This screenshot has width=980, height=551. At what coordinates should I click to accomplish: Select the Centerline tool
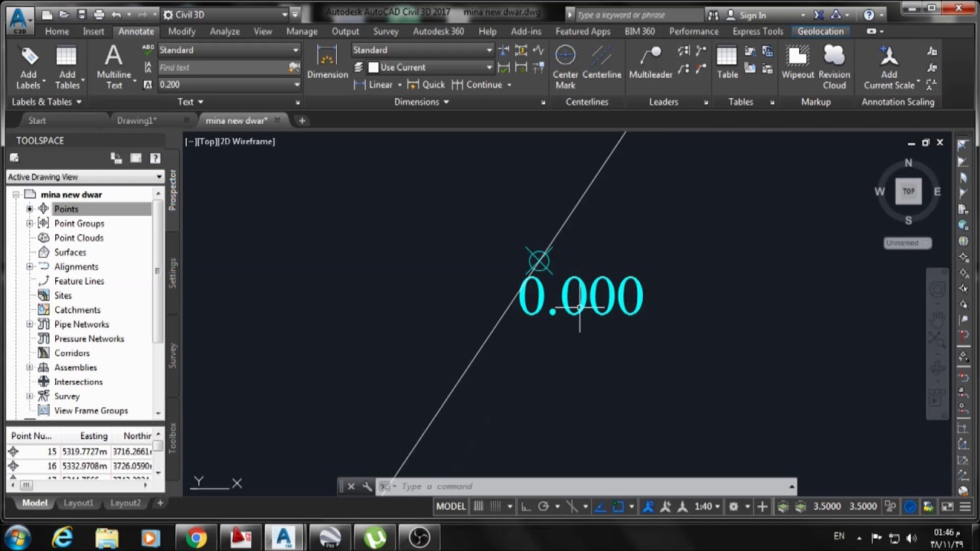pyautogui.click(x=602, y=62)
